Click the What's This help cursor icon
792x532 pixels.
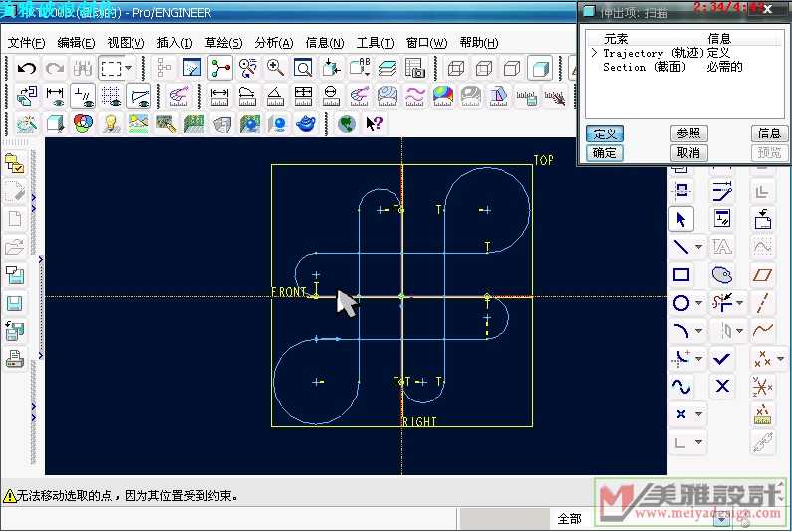click(x=375, y=123)
